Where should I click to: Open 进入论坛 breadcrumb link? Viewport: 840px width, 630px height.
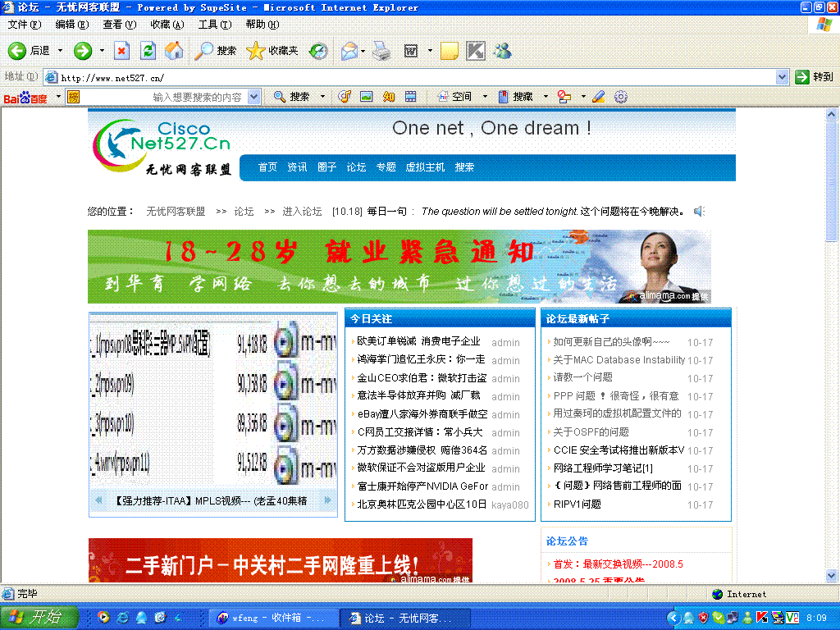pos(302,212)
